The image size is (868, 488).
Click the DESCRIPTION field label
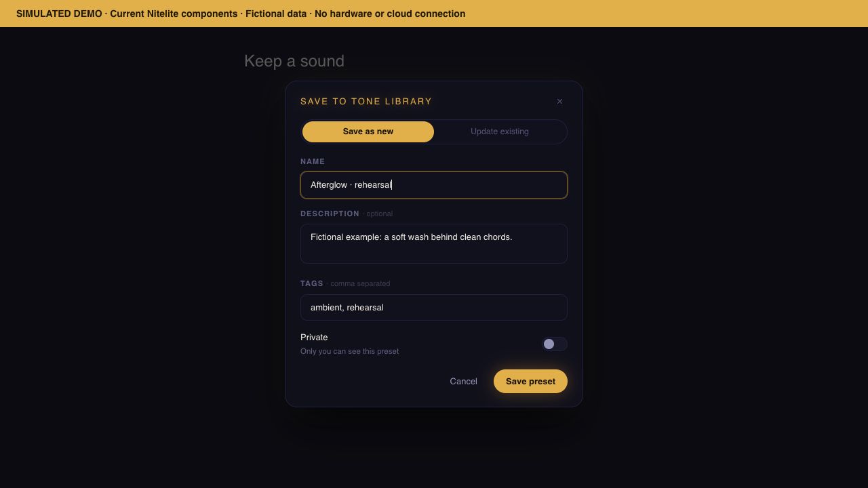coord(330,213)
